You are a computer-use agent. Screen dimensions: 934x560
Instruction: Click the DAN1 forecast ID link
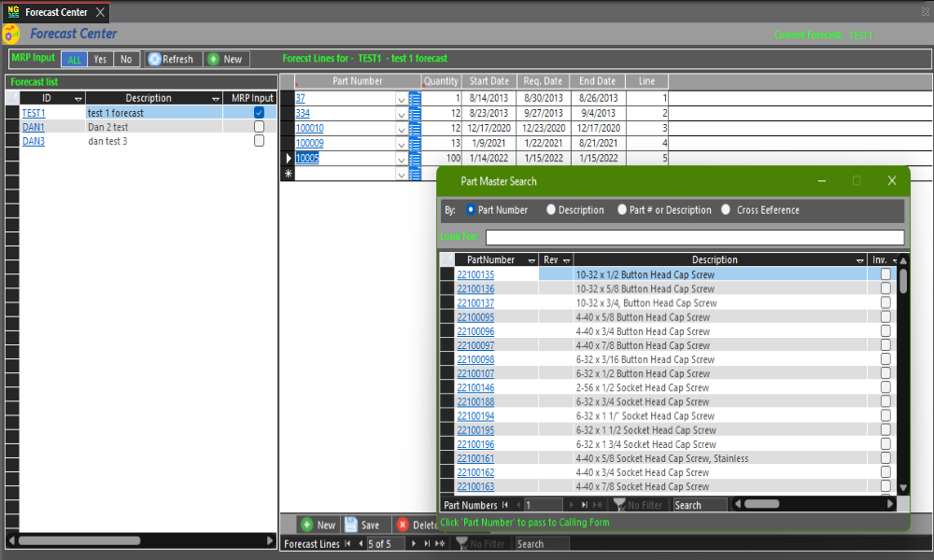pyautogui.click(x=34, y=127)
